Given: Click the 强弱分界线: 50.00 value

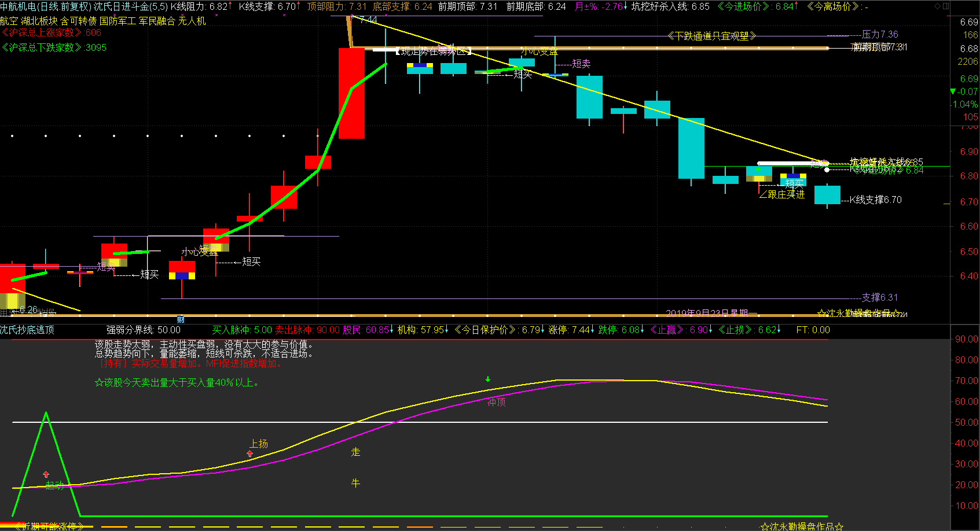Looking at the screenshot, I should [144, 330].
